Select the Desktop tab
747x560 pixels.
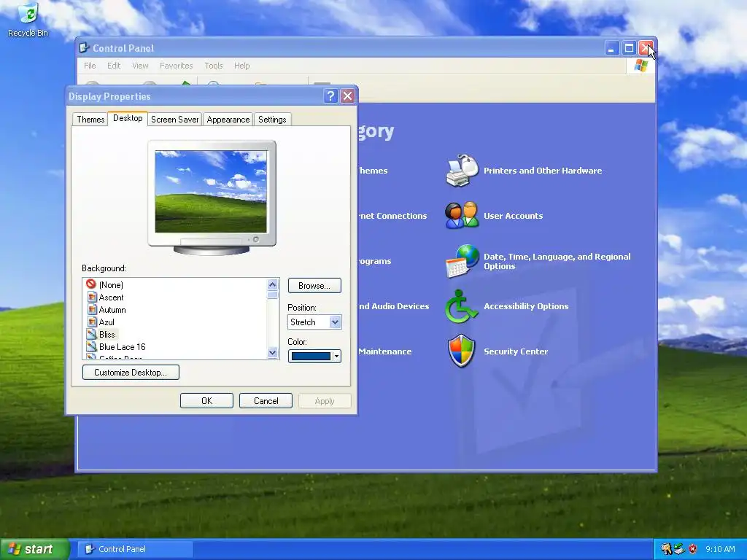pyautogui.click(x=128, y=118)
